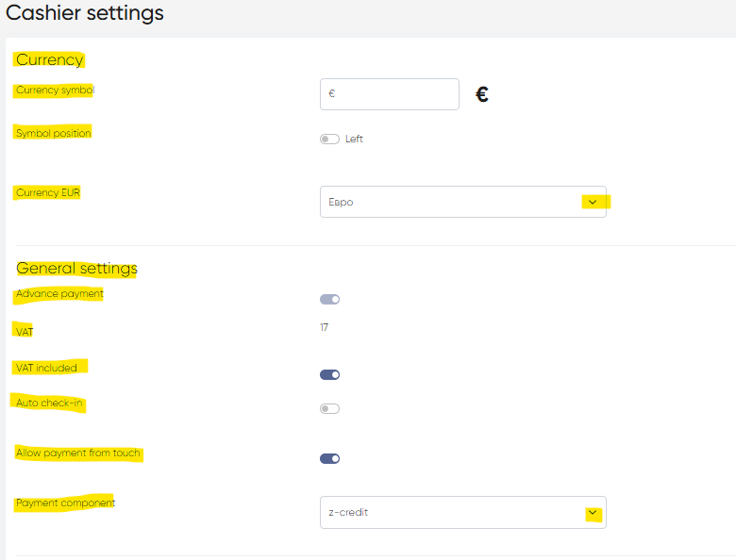Turn off Allow payment from touch
736x560 pixels.
point(329,459)
